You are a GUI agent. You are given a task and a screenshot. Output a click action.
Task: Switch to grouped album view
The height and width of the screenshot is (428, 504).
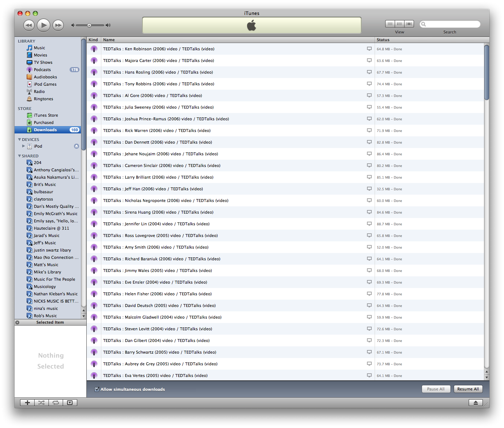click(400, 24)
